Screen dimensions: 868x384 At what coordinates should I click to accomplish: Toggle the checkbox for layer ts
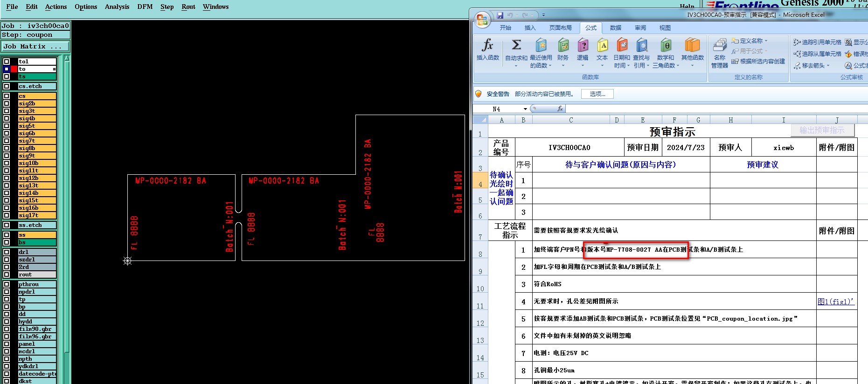pyautogui.click(x=7, y=76)
